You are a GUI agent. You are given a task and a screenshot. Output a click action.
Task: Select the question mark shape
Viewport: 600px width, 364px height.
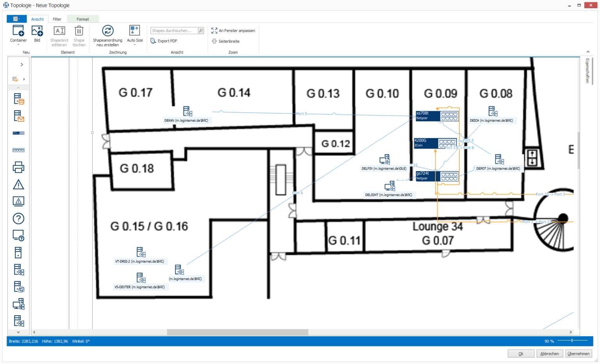[x=18, y=218]
